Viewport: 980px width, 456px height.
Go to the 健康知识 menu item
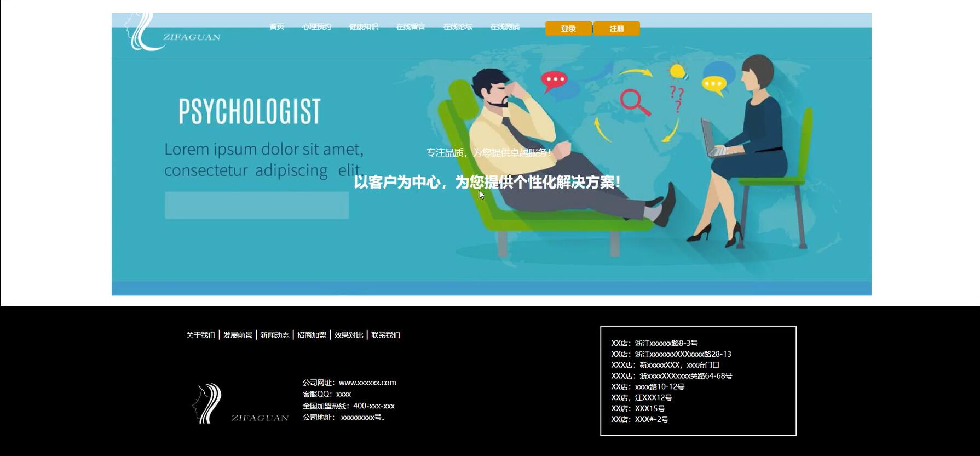(364, 26)
